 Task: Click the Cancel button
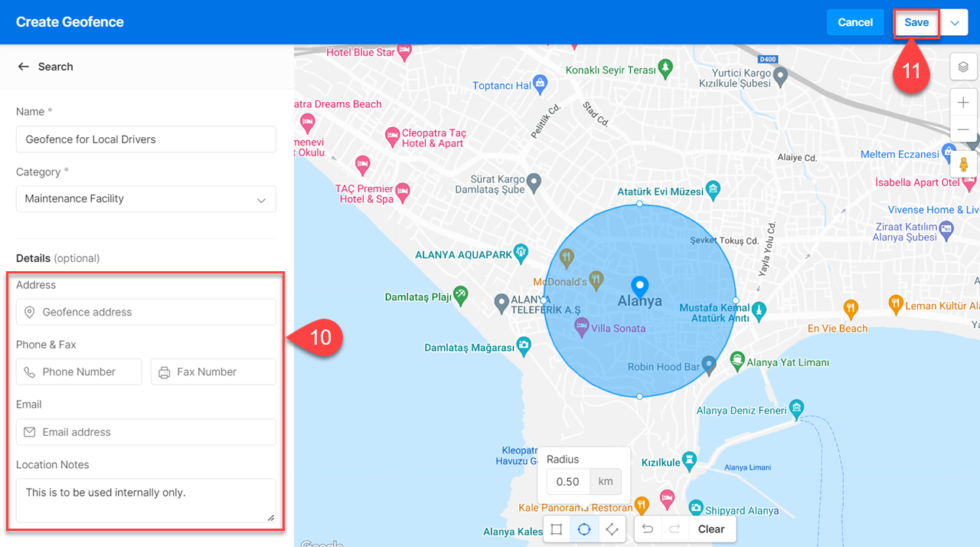pyautogui.click(x=855, y=22)
